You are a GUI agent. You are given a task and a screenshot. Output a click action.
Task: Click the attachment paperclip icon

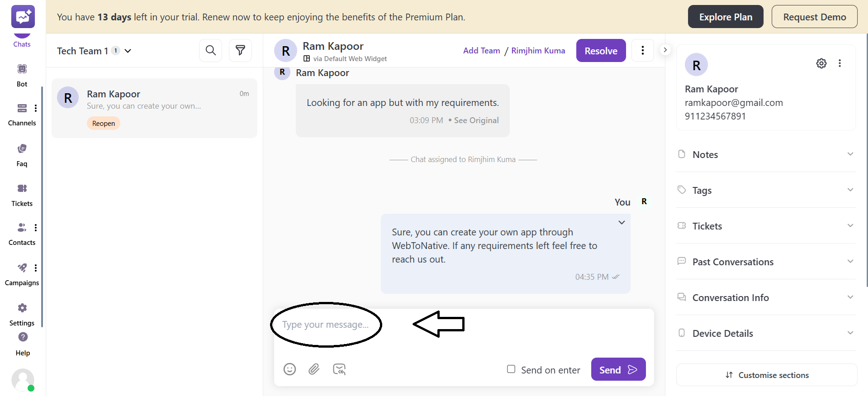tap(314, 369)
